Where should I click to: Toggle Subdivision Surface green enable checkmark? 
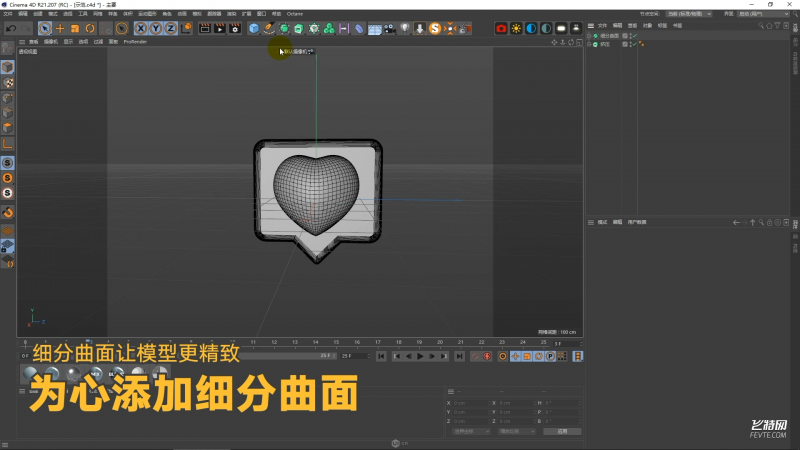pos(634,36)
